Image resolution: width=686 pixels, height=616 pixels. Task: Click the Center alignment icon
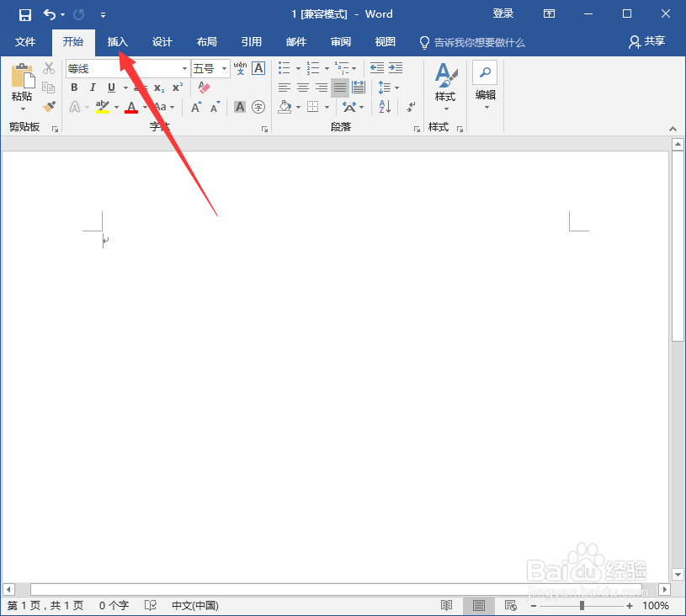303,88
